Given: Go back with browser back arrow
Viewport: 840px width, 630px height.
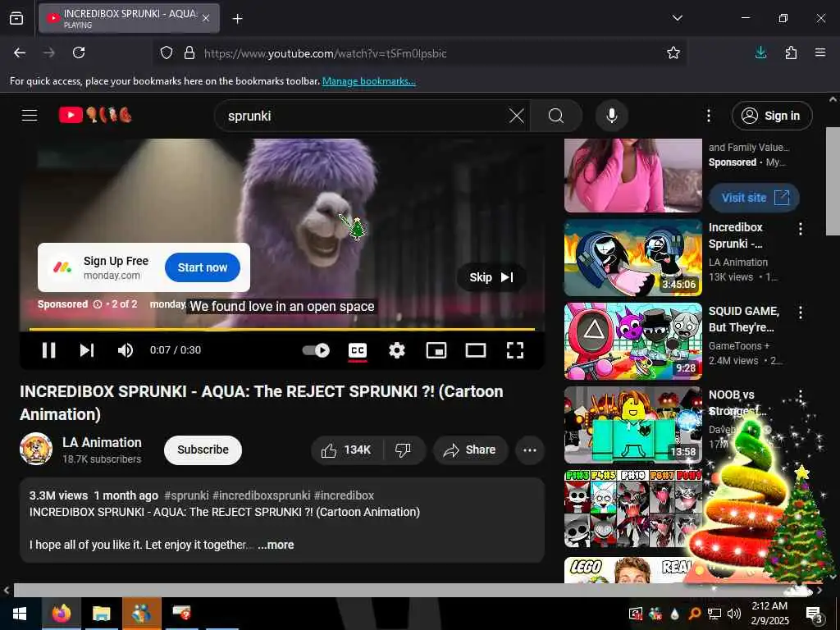Looking at the screenshot, I should 20,52.
